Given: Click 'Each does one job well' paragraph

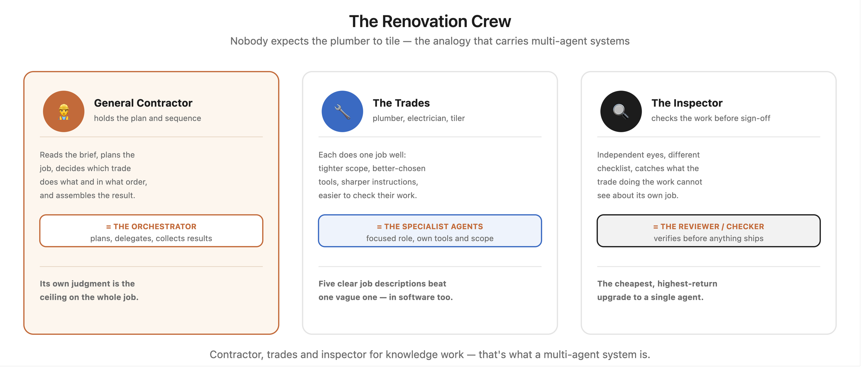Looking at the screenshot, I should (x=372, y=175).
